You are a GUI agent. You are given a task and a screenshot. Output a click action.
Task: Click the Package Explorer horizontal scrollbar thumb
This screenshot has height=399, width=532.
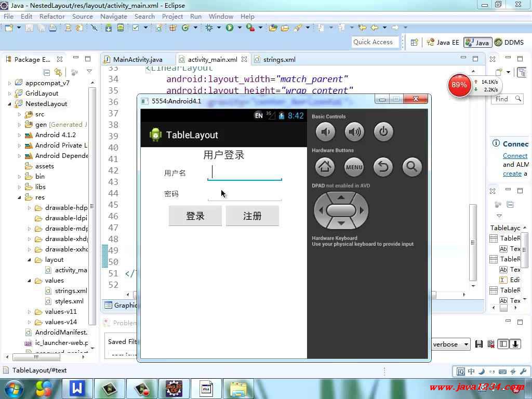point(36,357)
